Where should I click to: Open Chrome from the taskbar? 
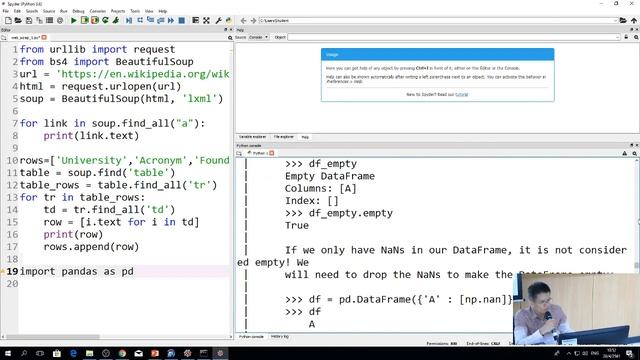pyautogui.click(x=122, y=353)
